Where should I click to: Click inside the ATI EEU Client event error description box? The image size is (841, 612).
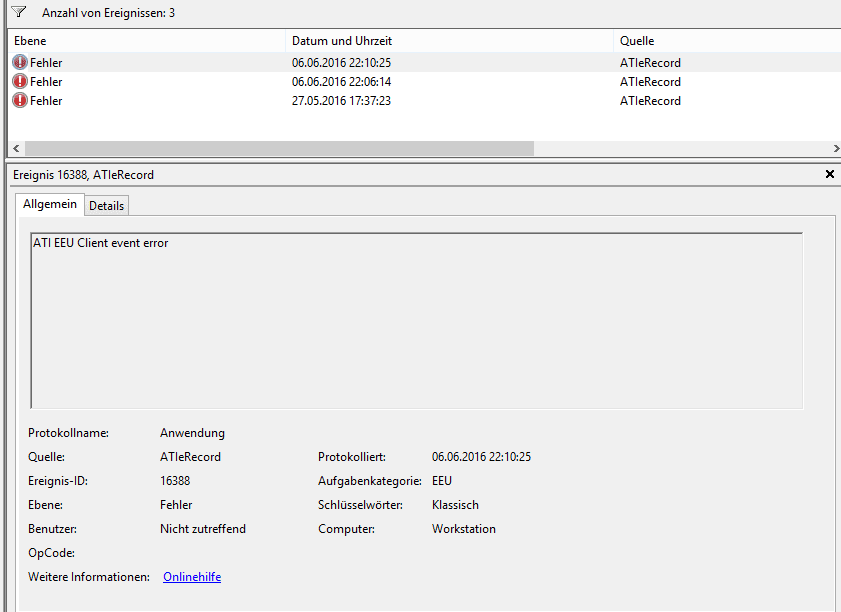[416, 320]
